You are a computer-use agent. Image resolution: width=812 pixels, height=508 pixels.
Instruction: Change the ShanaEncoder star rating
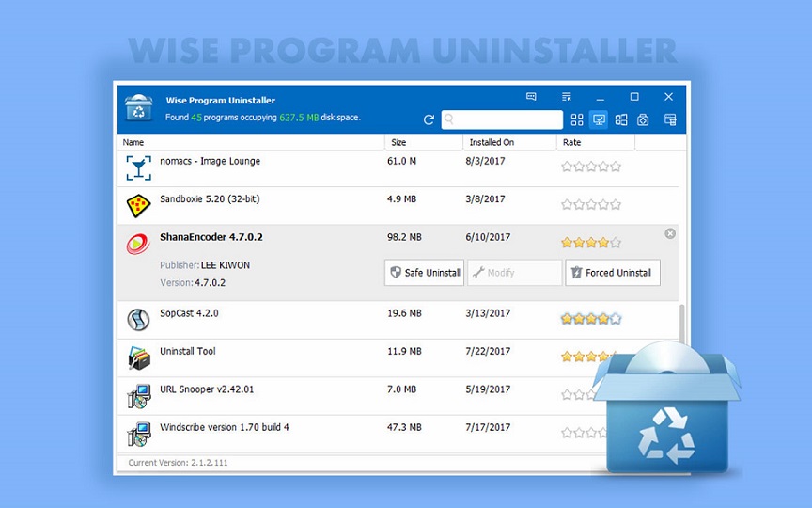pyautogui.click(x=591, y=243)
